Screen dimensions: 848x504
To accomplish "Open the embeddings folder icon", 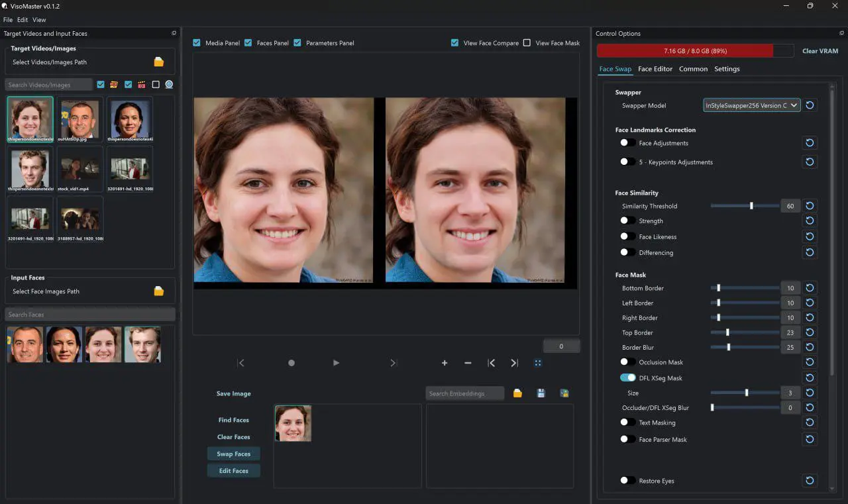I will pyautogui.click(x=517, y=393).
